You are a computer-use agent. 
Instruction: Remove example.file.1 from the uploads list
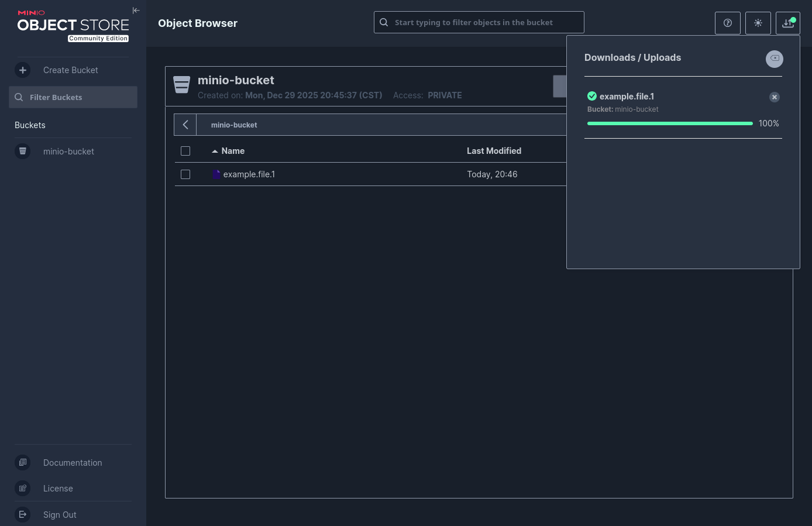click(x=774, y=97)
